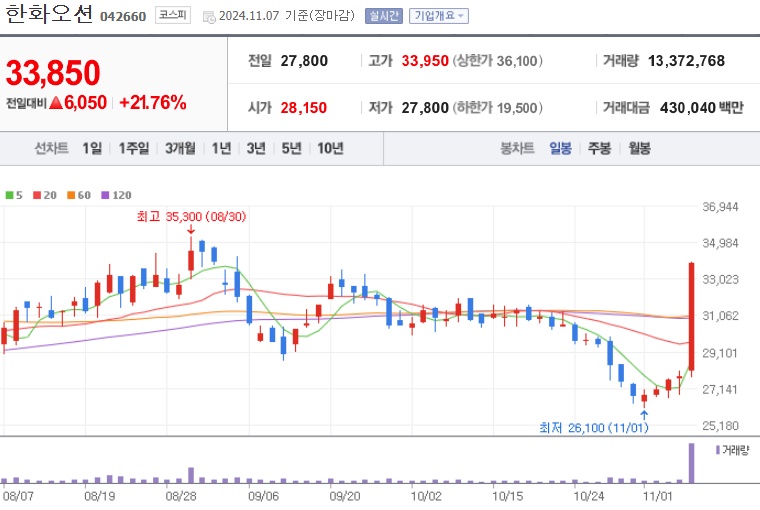Click the 최저 26,100 (11/01) low marker
760x510 pixels.
point(594,428)
